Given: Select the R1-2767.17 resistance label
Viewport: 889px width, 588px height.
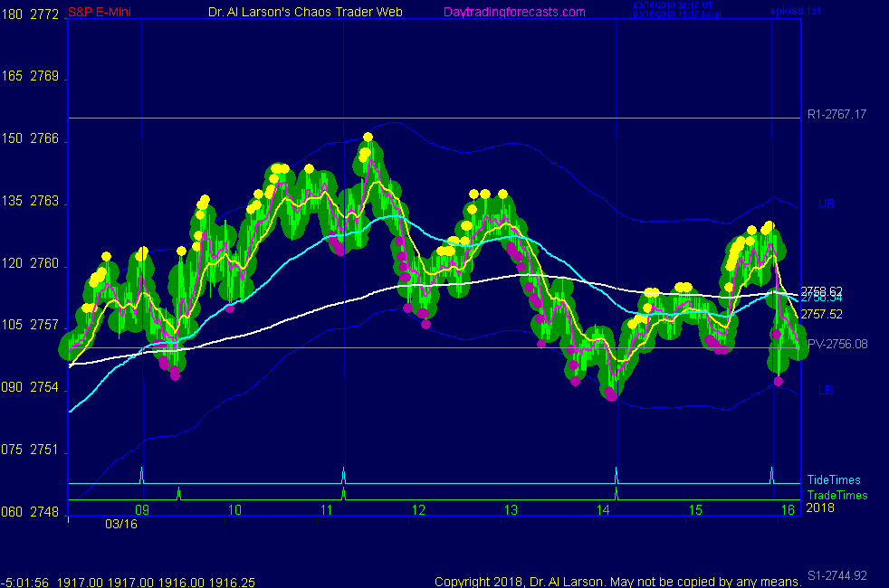Looking at the screenshot, I should 836,114.
